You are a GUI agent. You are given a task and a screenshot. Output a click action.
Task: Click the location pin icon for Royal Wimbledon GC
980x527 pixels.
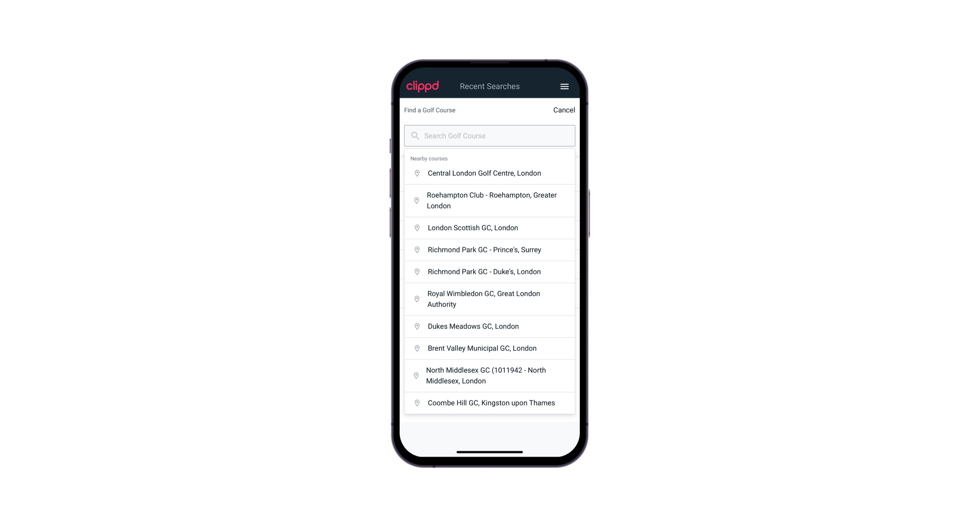416,299
